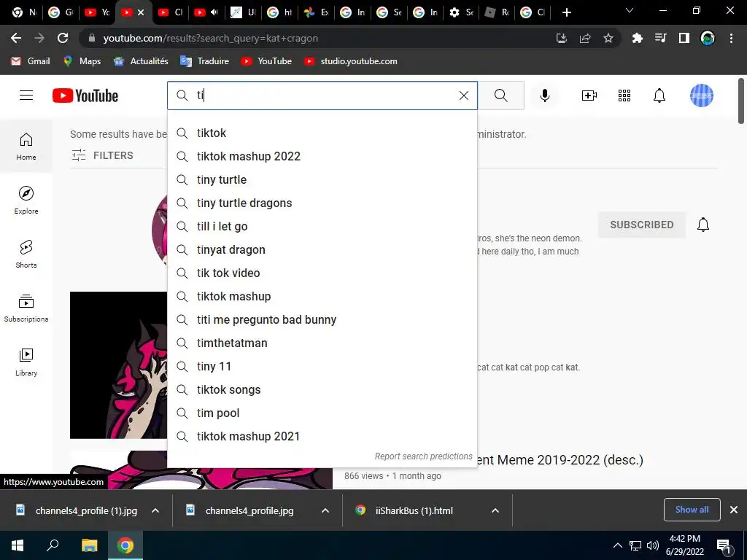Click the browser address bar URL
Viewport: 747px width, 560px height.
211,38
